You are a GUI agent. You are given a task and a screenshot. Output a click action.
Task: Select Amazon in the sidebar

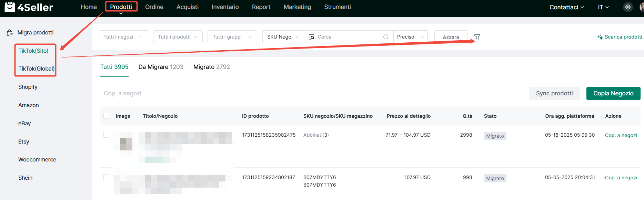(x=29, y=105)
